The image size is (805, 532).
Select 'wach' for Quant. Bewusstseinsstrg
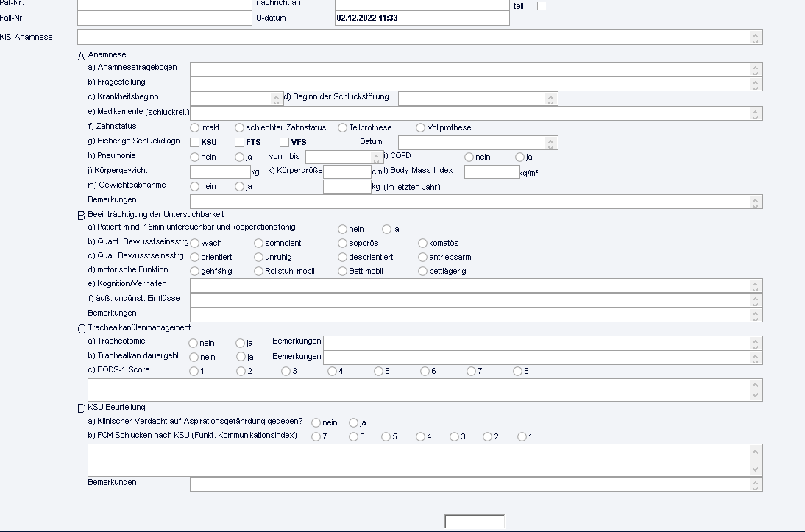tap(194, 243)
